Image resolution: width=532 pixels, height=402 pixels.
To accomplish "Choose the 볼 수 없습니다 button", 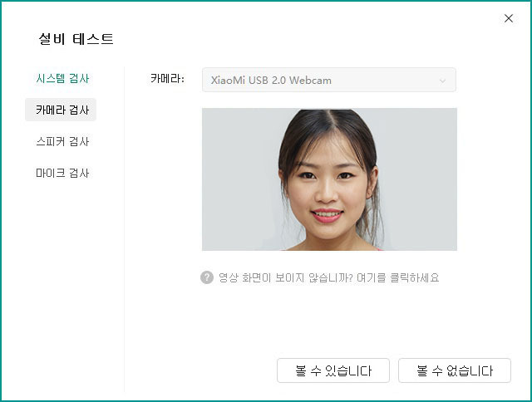I will point(455,370).
